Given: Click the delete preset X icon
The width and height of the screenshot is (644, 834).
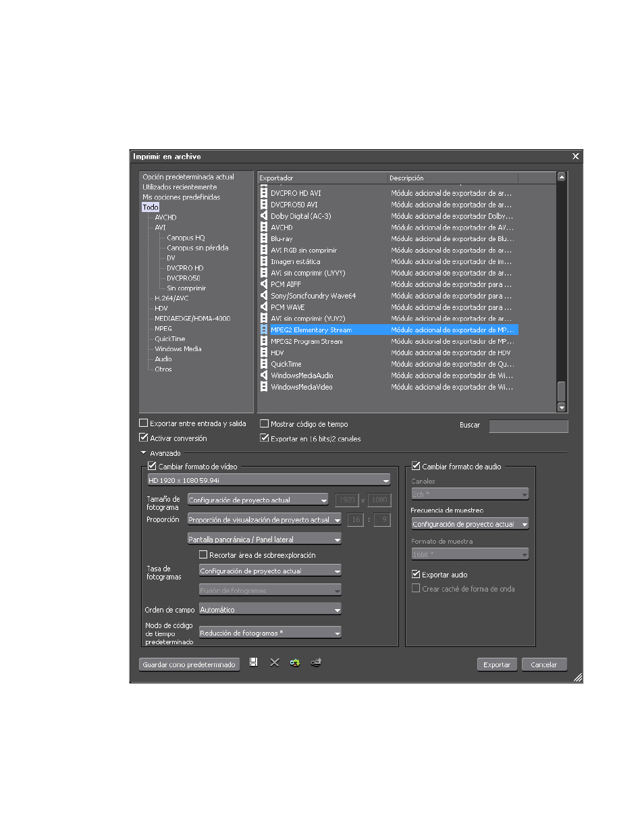Looking at the screenshot, I should coord(275,662).
